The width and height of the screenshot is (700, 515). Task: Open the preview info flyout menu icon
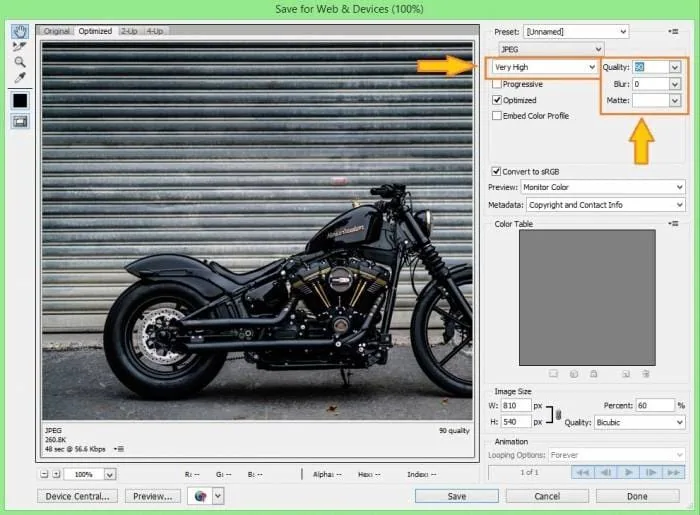[119, 449]
